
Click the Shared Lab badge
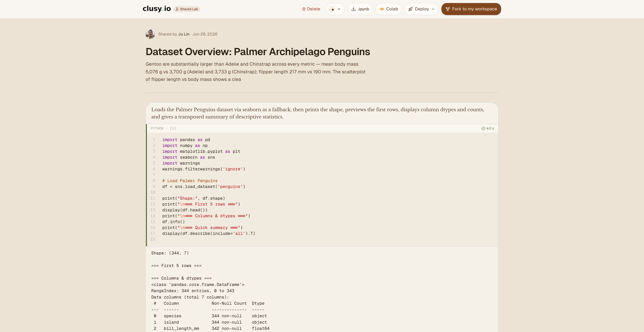point(187,9)
